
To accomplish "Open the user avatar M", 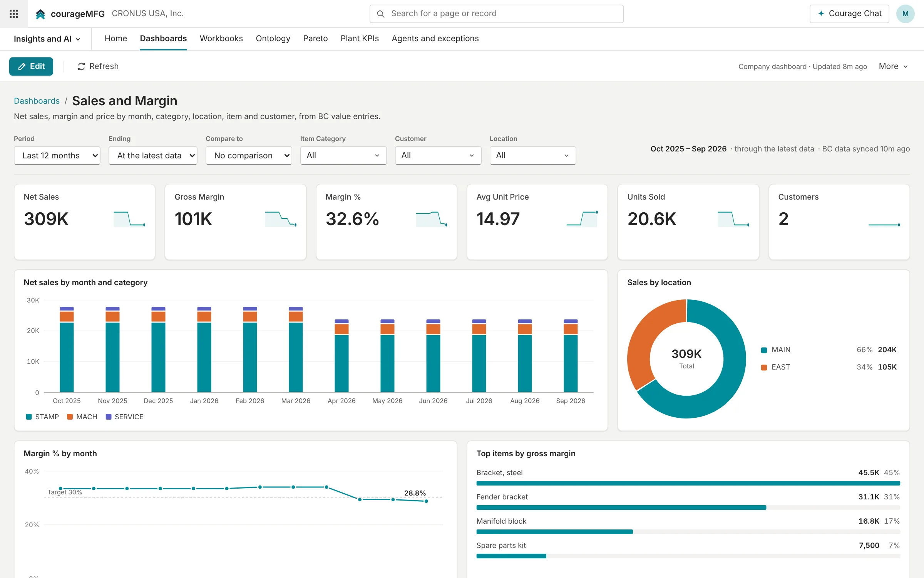I will [x=905, y=14].
